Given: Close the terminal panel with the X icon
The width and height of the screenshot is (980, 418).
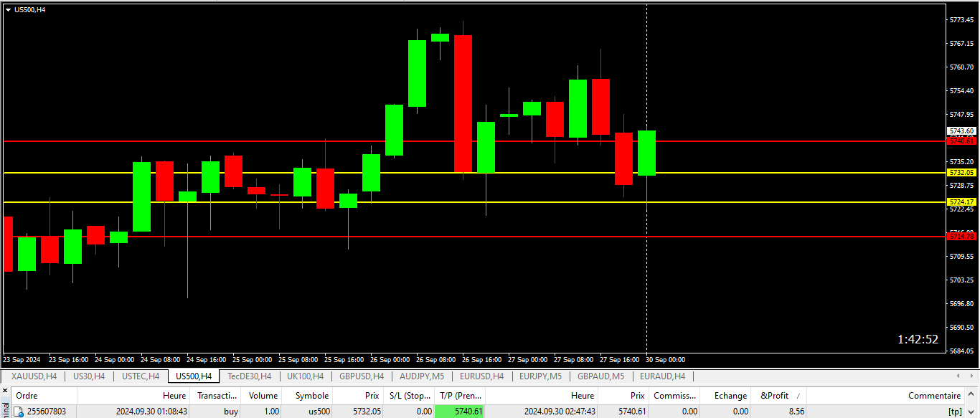Looking at the screenshot, I should pos(5,392).
